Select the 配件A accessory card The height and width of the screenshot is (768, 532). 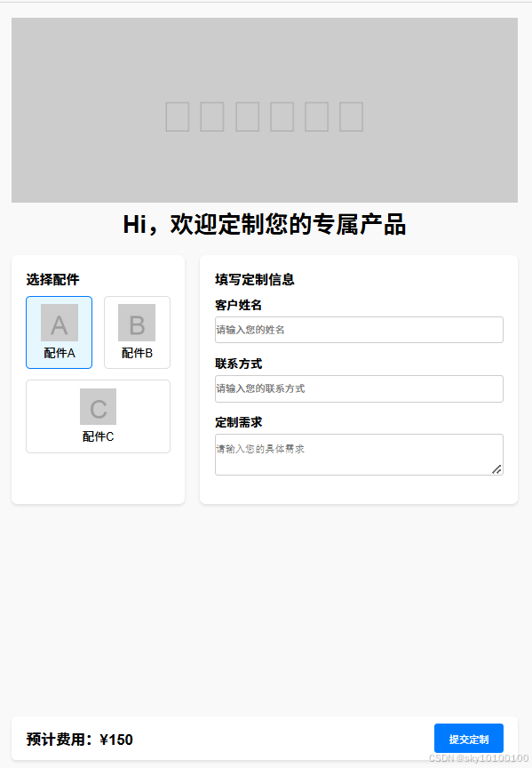(59, 332)
